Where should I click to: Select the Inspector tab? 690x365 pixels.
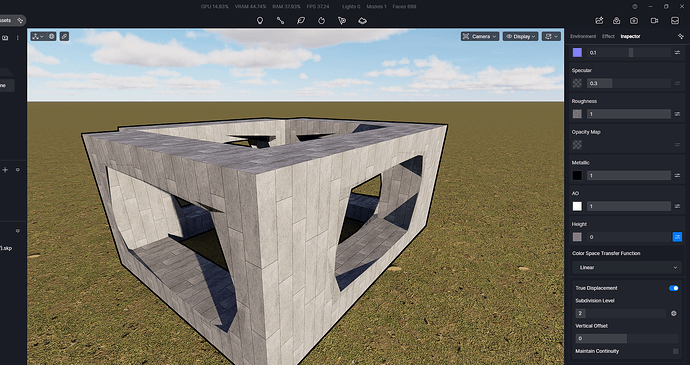pos(630,36)
